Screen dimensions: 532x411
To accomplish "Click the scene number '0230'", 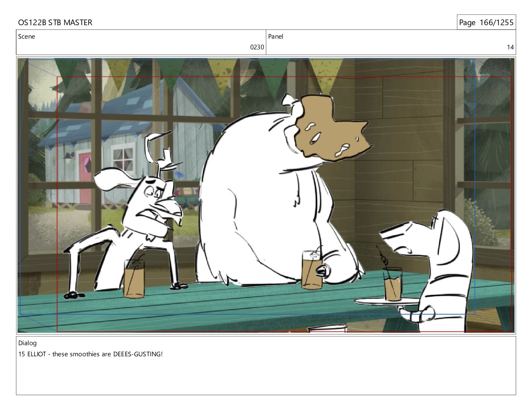I will click(x=257, y=47).
